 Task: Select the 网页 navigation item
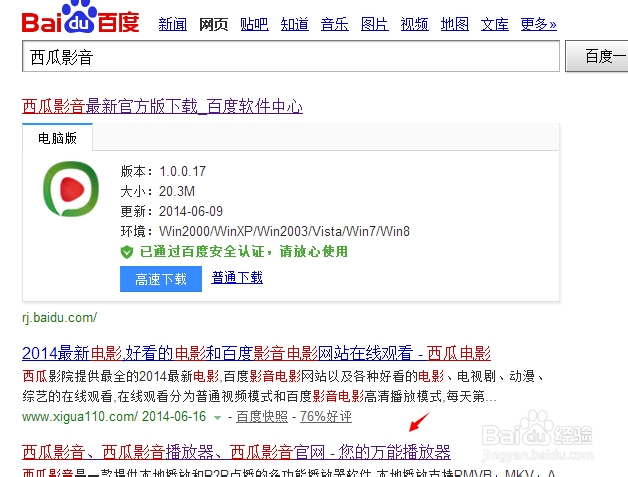[213, 24]
